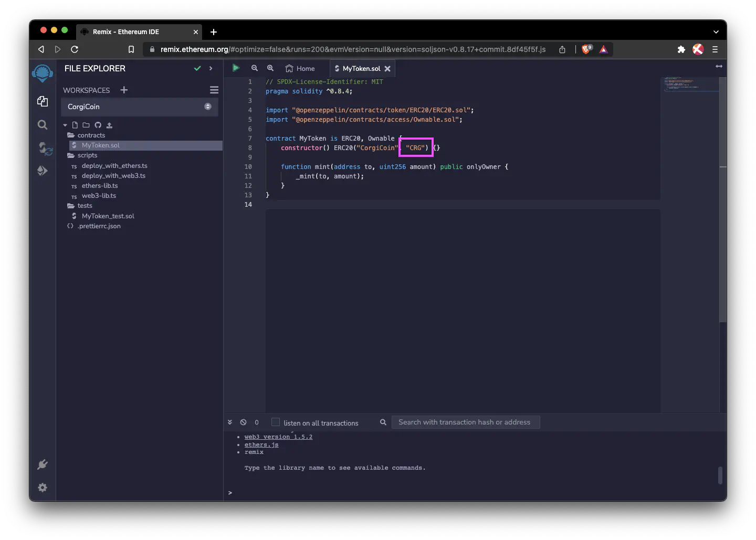The width and height of the screenshot is (756, 540).
Task: Select MyToken.sol in file tree
Action: [100, 145]
